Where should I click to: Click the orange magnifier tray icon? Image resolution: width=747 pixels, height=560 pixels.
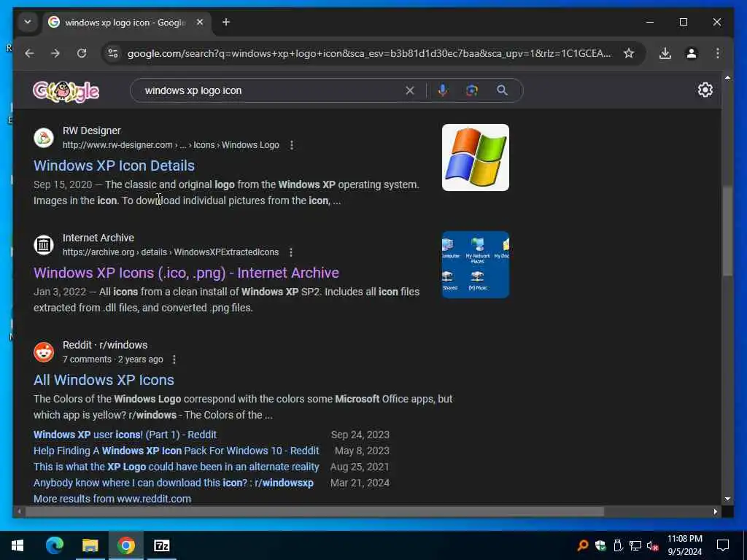[583, 545]
